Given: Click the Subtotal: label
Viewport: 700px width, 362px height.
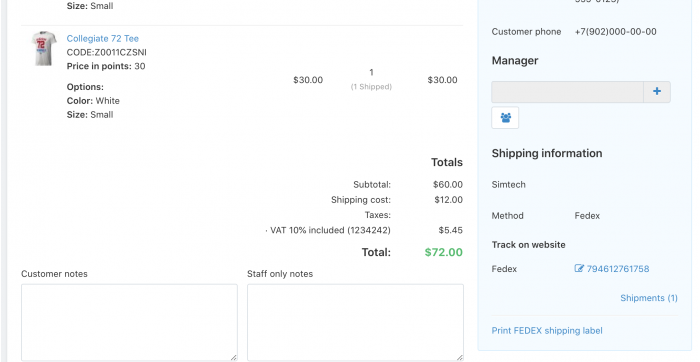Looking at the screenshot, I should tap(372, 184).
